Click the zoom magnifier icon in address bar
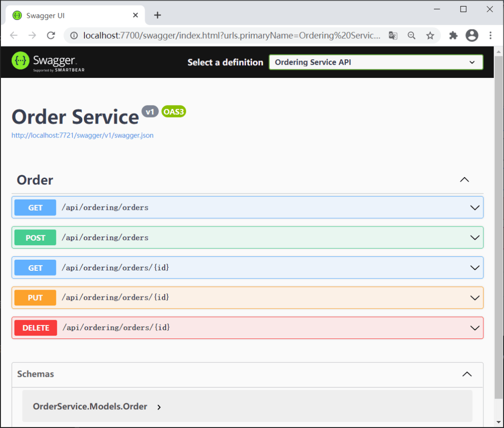 point(412,35)
